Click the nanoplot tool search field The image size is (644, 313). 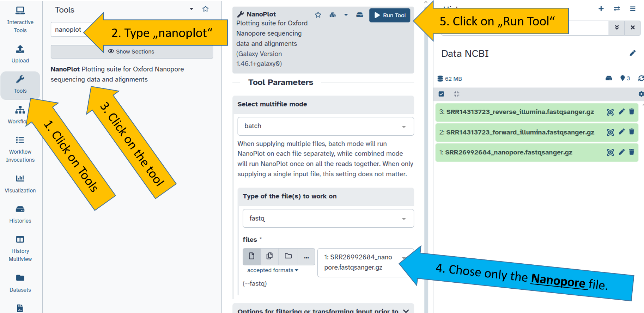coord(68,30)
